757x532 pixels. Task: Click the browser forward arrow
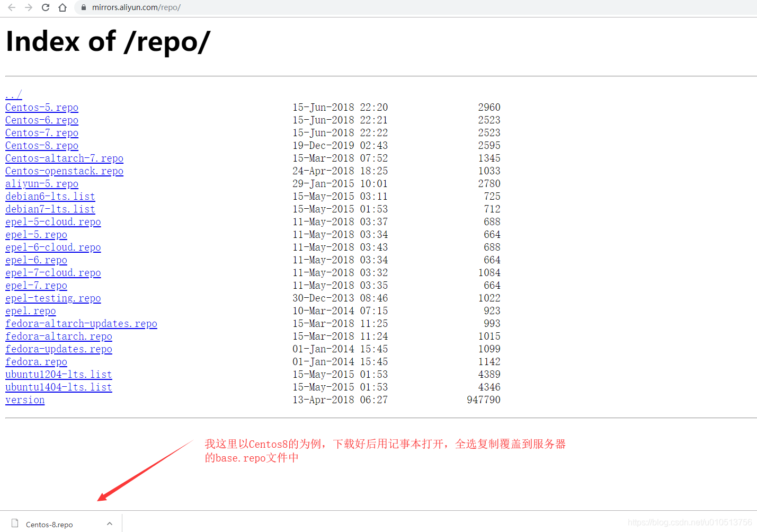click(29, 7)
